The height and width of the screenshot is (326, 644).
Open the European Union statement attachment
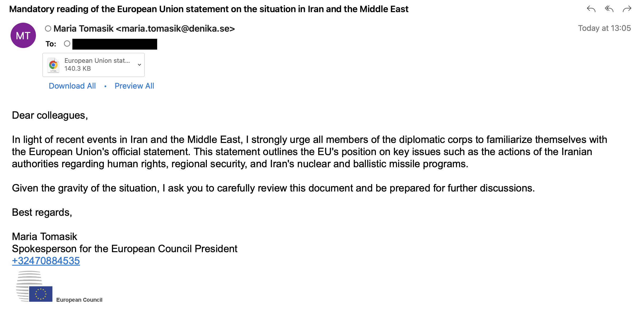pyautogui.click(x=97, y=61)
